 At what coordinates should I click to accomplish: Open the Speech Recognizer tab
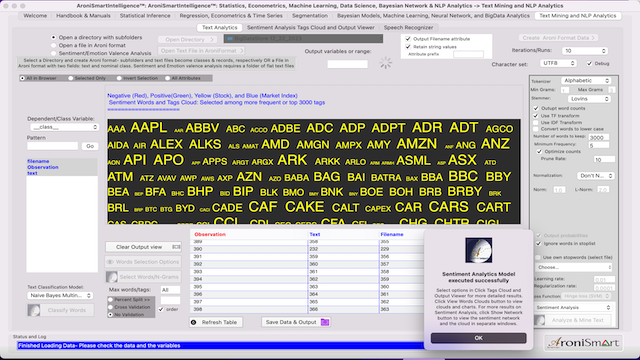(x=408, y=27)
